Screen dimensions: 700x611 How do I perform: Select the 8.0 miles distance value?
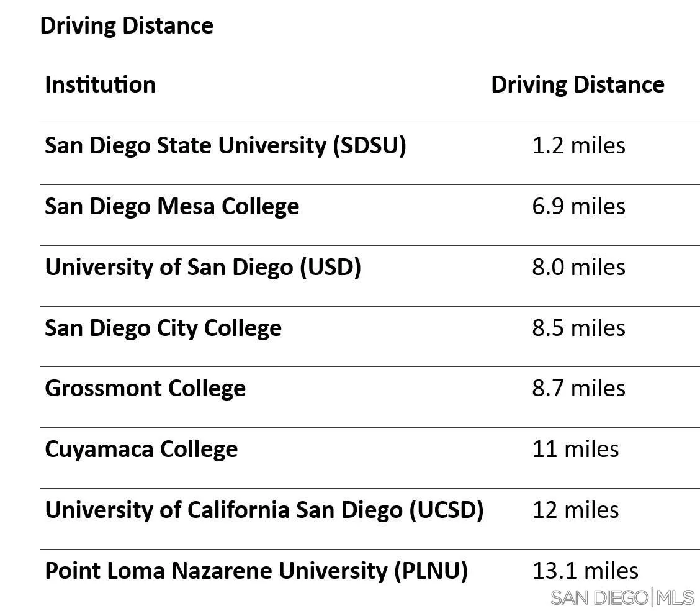(x=578, y=267)
